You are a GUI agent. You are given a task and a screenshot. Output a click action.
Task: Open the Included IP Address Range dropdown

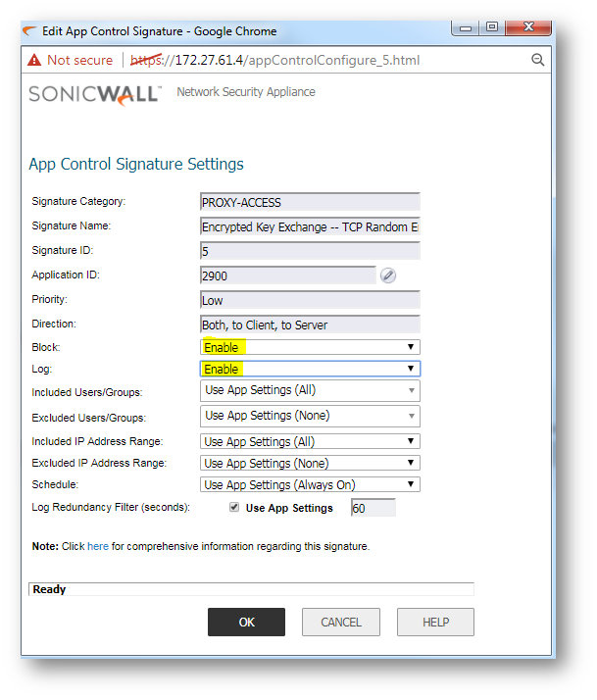310,441
